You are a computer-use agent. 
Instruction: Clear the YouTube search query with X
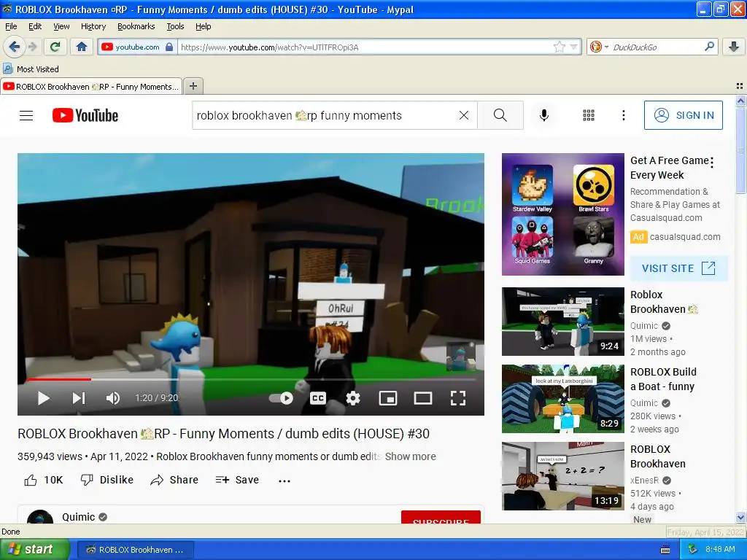click(463, 115)
